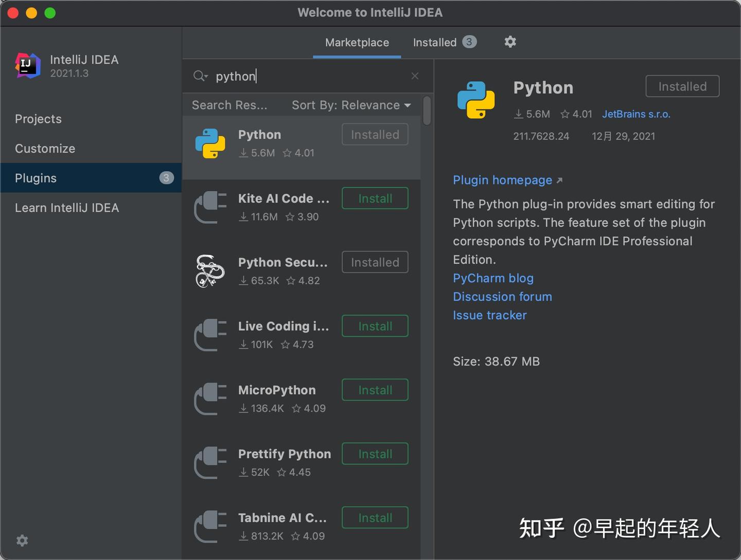Select the Plugins section in sidebar
Screen dimensions: 741x560
click(x=36, y=178)
